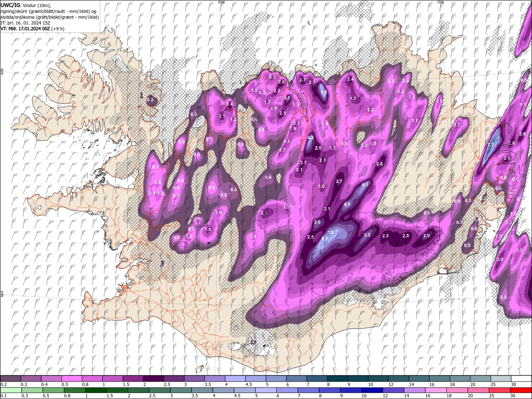
Task: Click the 3.3 snowfall value label
Action: point(367,235)
